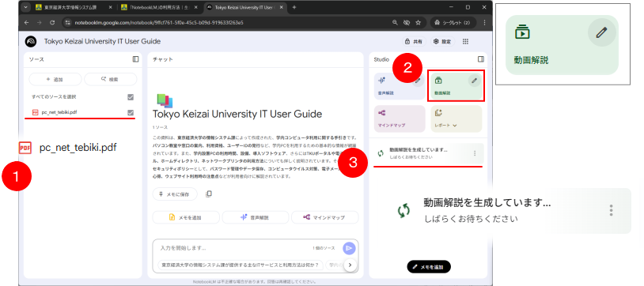
Task: Click the pencil on the small 動画解説 Studio card
Action: click(474, 81)
